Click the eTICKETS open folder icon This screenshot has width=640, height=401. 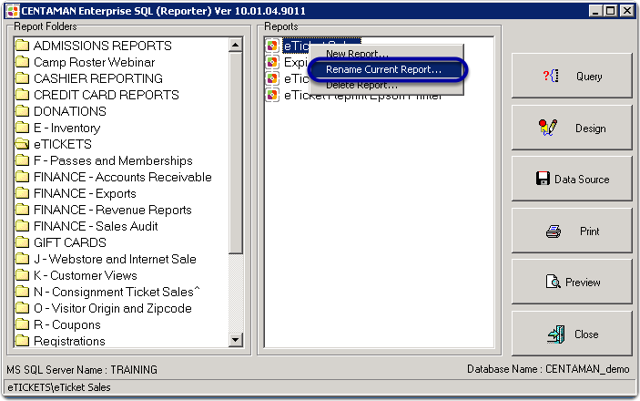pyautogui.click(x=22, y=144)
